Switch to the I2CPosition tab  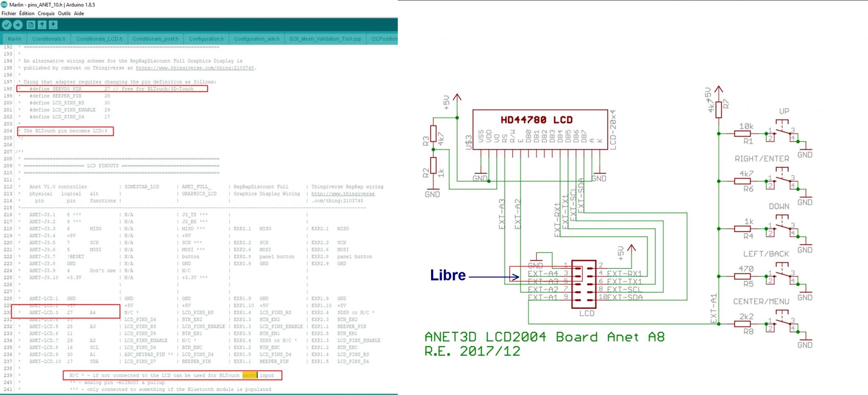tap(382, 39)
